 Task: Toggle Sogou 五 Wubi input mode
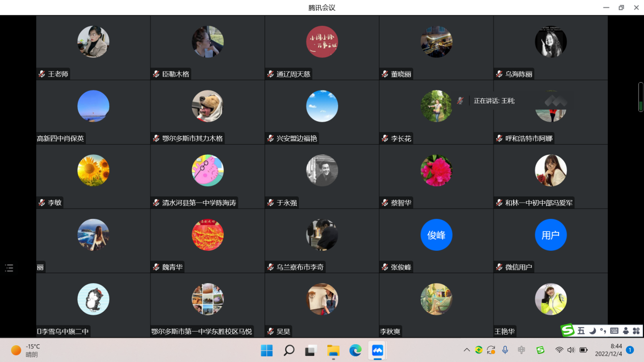pos(581,331)
